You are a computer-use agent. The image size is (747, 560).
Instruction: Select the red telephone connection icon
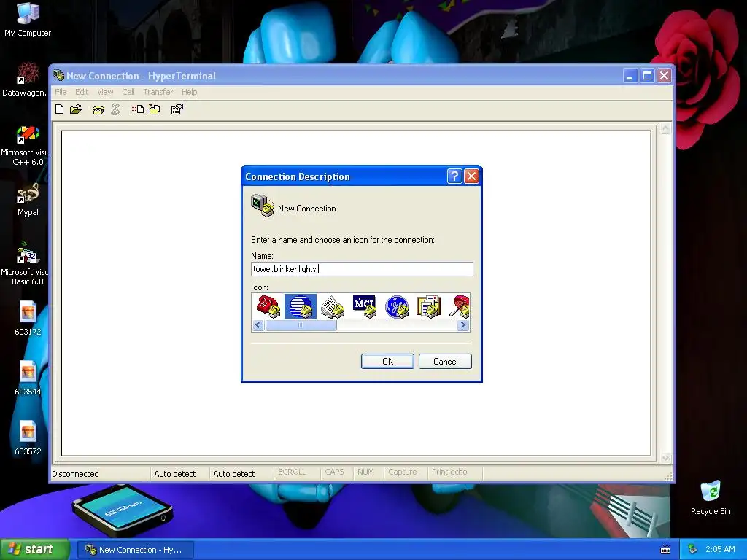pyautogui.click(x=268, y=306)
